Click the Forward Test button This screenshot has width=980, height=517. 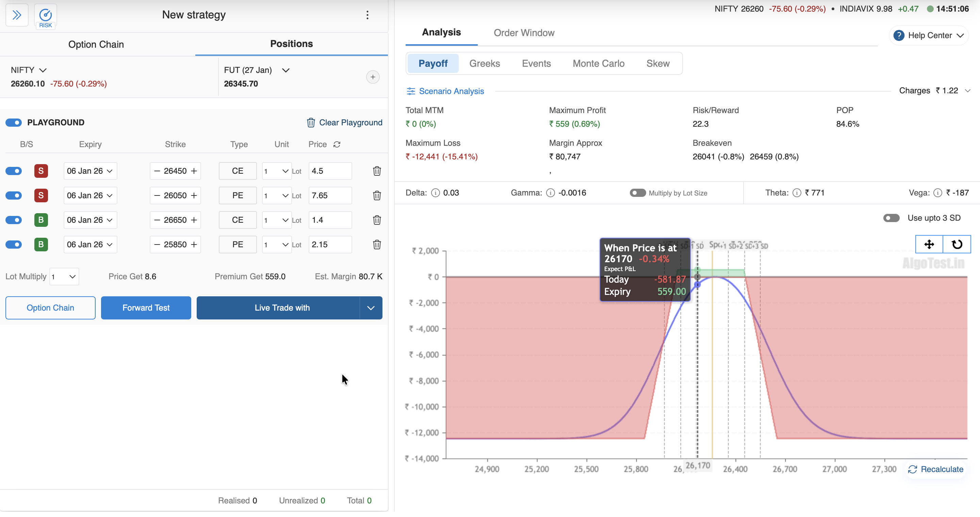point(146,308)
